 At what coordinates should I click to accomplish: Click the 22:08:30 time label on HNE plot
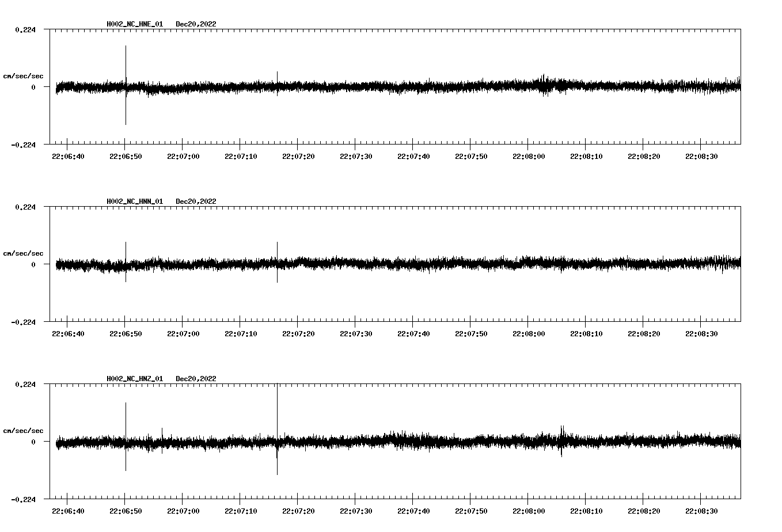pyautogui.click(x=701, y=157)
